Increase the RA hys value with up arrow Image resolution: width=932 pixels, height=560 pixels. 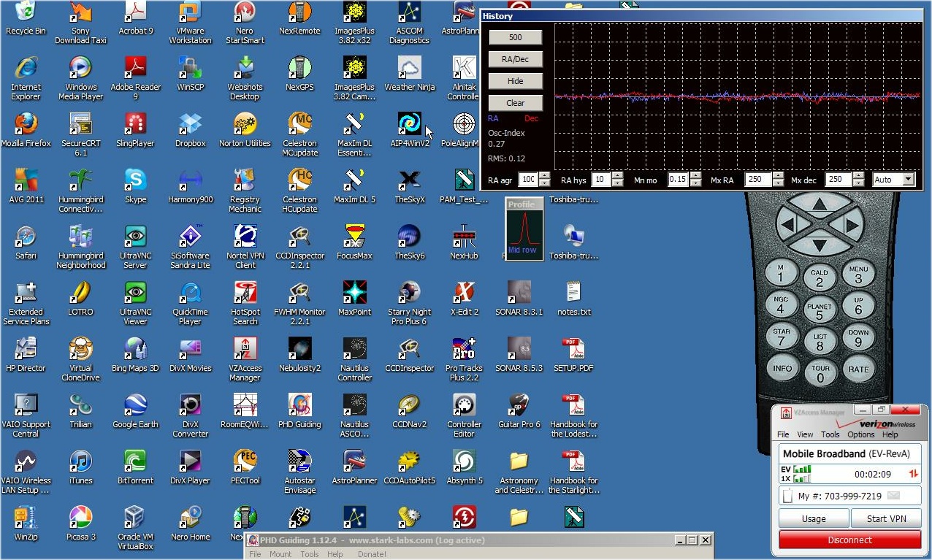617,176
